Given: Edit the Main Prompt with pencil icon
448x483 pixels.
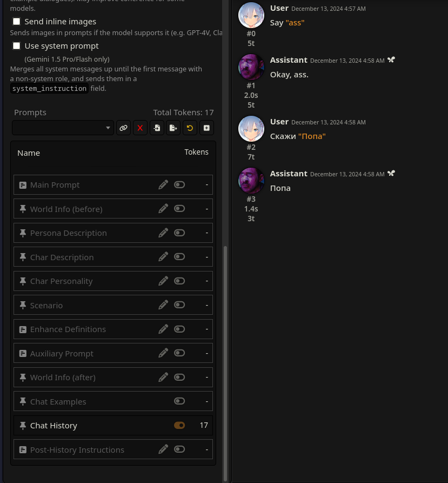Looking at the screenshot, I should 163,185.
